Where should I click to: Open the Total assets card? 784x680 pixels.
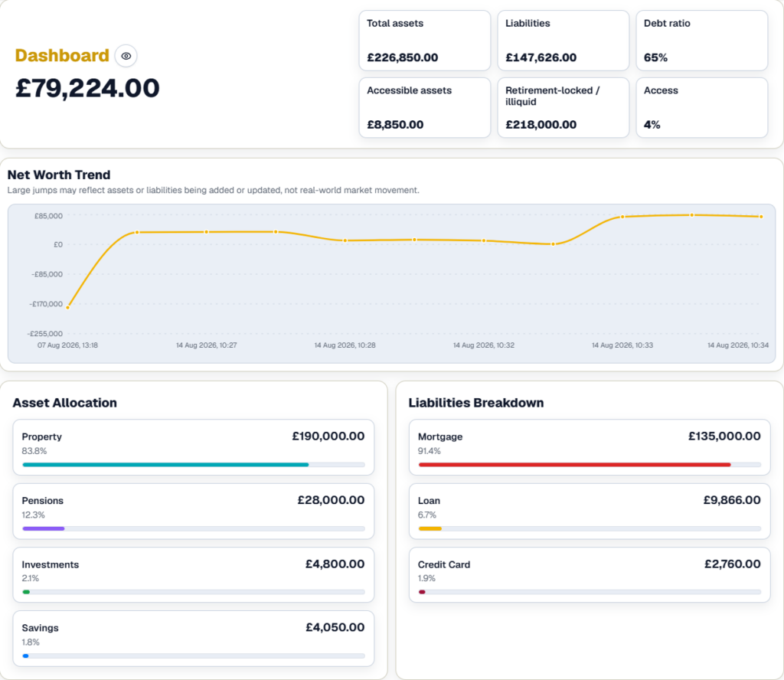click(424, 41)
